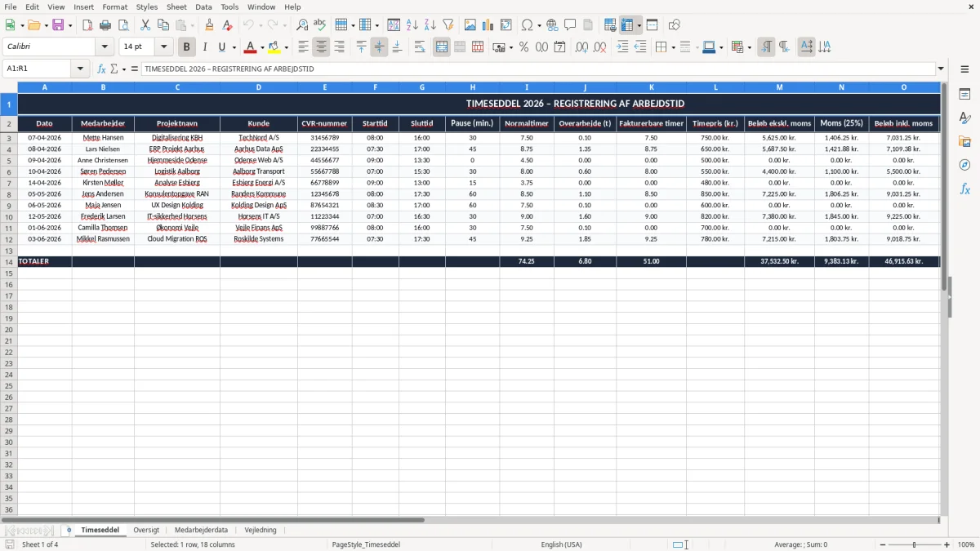This screenshot has height=551, width=980.
Task: Sort ascending with the A-Z icon
Action: point(412,25)
